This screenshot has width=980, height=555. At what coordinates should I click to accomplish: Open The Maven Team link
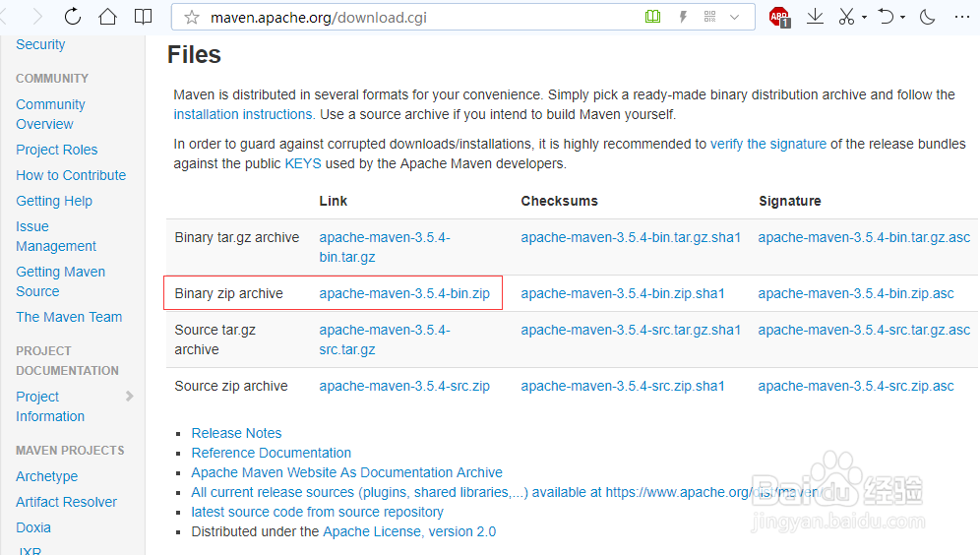[x=70, y=318]
